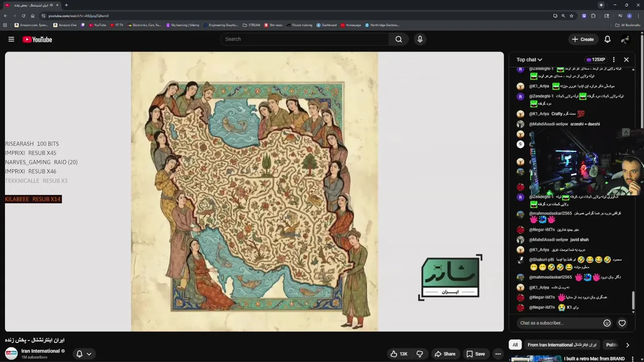The height and width of the screenshot is (362, 644).
Task: Close the Iran International browser tab
Action: tap(57, 5)
